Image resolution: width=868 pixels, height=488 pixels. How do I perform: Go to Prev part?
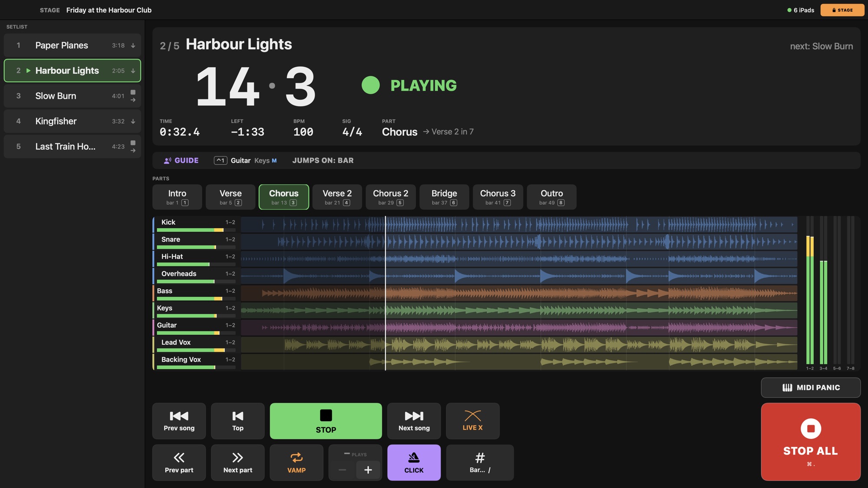tap(179, 462)
